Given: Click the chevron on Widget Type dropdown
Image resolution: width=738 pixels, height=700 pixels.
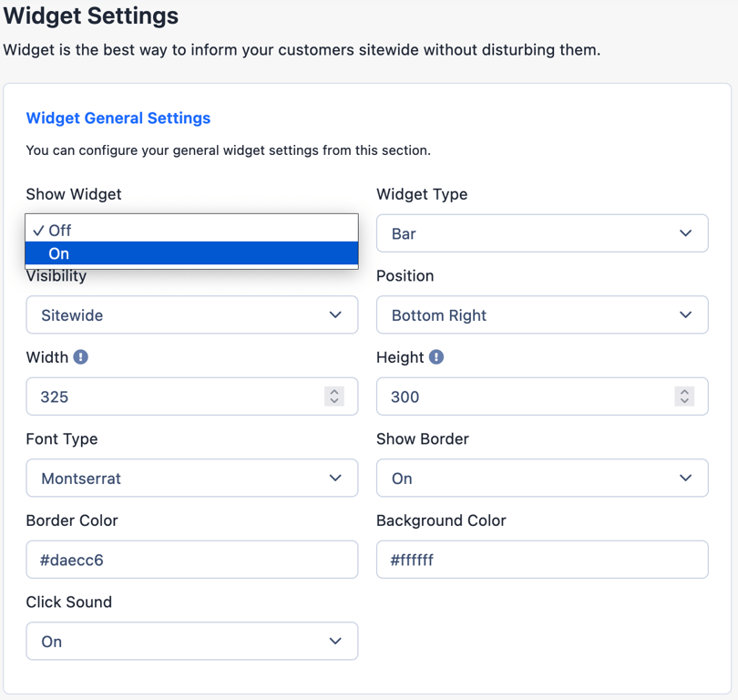Looking at the screenshot, I should 686,233.
